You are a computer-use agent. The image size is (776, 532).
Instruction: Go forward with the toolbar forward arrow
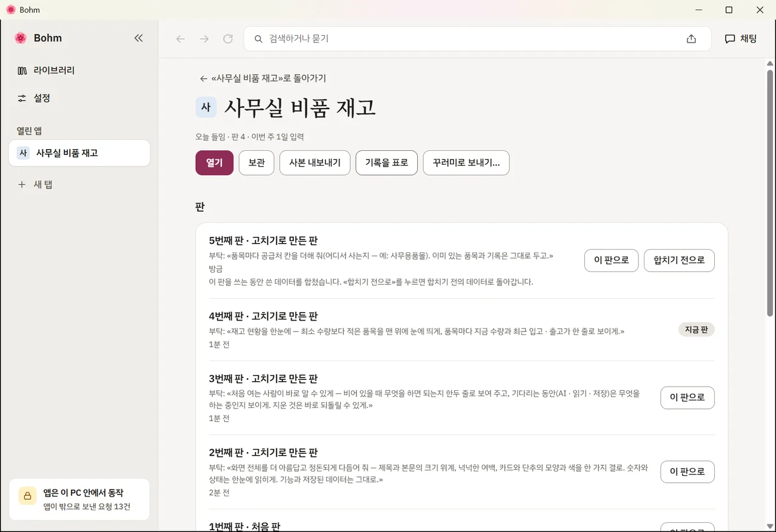click(204, 39)
